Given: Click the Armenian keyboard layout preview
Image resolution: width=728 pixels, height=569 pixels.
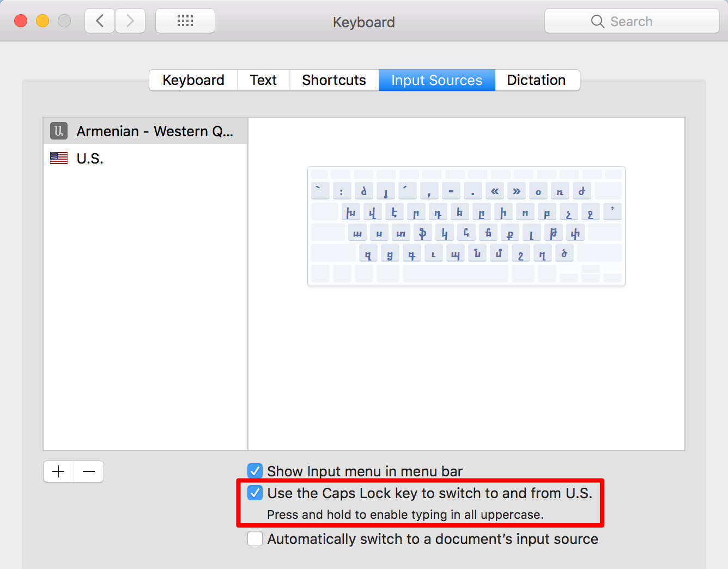Looking at the screenshot, I should point(466,226).
